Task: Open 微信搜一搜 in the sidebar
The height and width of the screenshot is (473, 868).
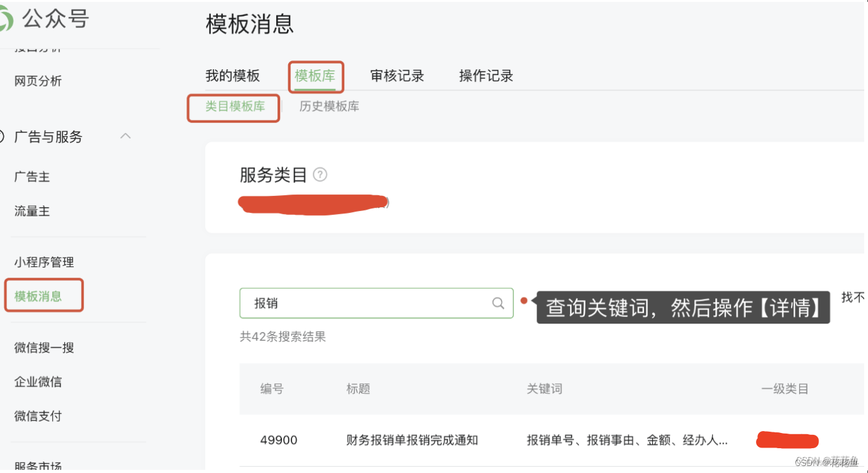Action: [44, 348]
